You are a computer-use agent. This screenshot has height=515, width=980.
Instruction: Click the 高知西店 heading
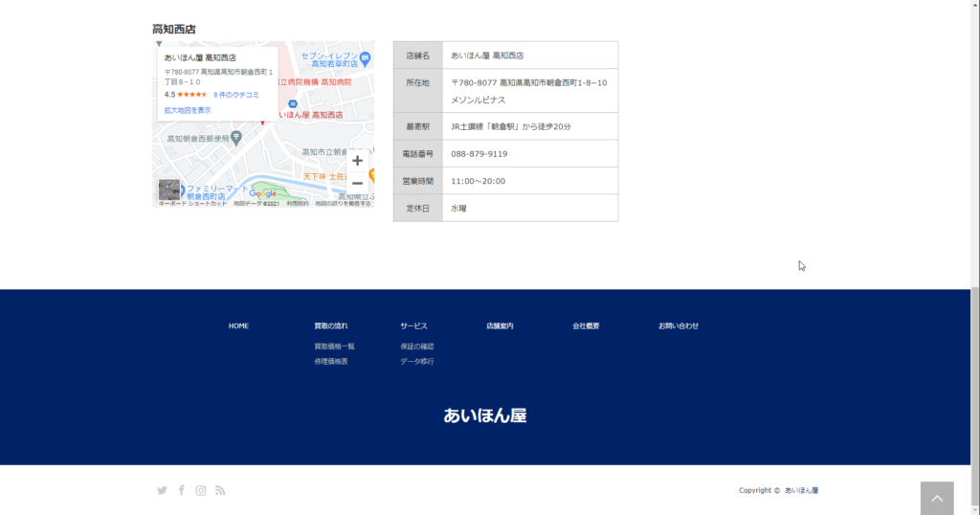[174, 30]
